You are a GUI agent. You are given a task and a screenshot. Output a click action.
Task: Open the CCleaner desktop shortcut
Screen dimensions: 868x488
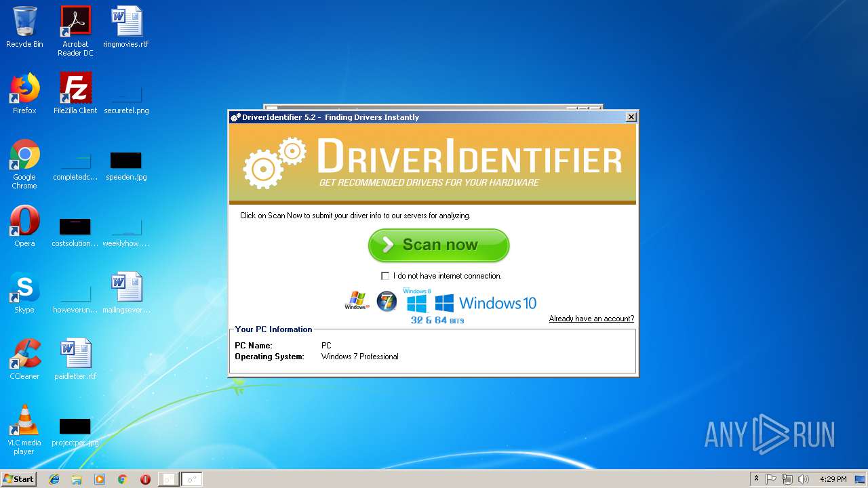click(x=24, y=359)
